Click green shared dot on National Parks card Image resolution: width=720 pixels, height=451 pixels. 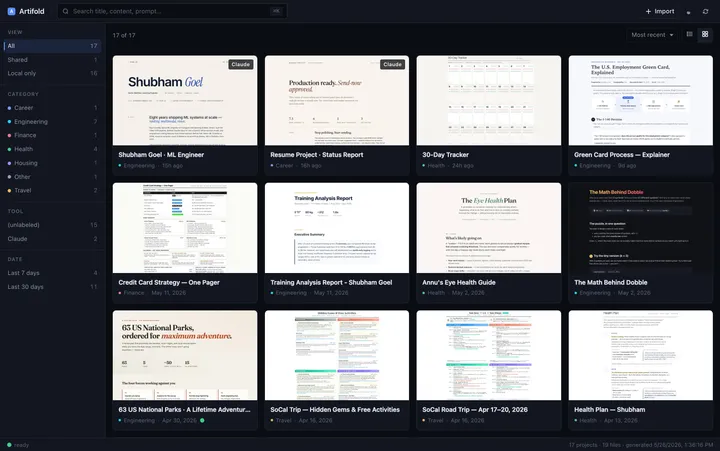tap(202, 420)
